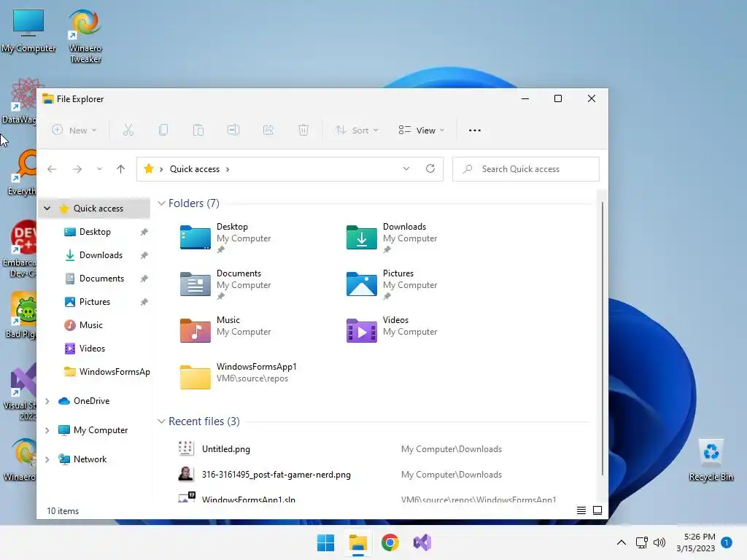Collapse Quick access in navigation pane
Image resolution: width=747 pixels, height=560 pixels.
[x=47, y=208]
